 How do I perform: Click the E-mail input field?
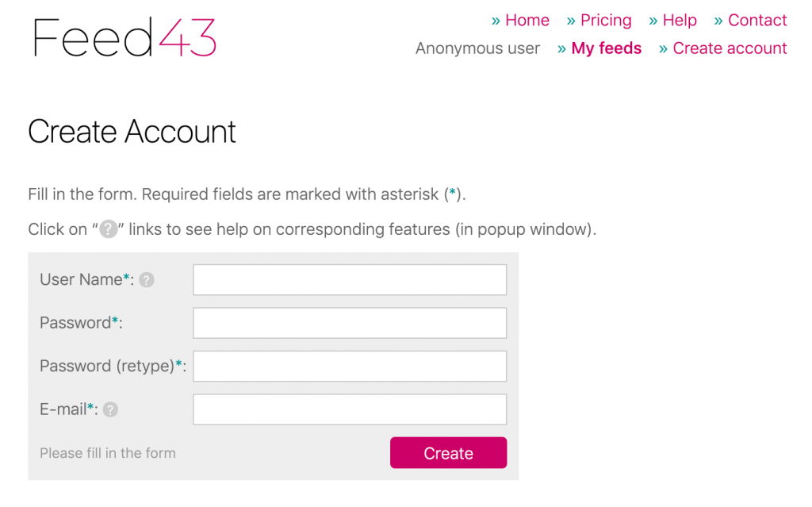pos(350,409)
